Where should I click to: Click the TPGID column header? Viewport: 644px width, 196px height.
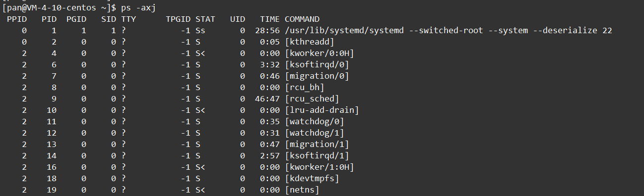pyautogui.click(x=178, y=19)
